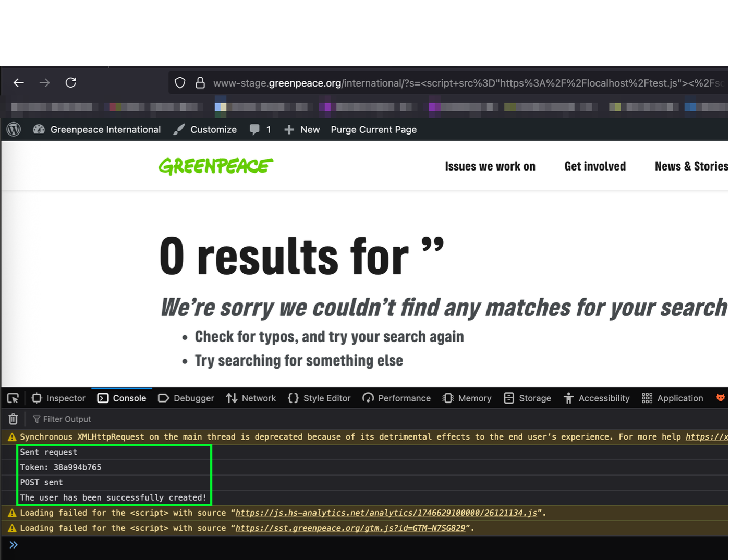730x560 pixels.
Task: Open the Debugger tab
Action: 186,398
